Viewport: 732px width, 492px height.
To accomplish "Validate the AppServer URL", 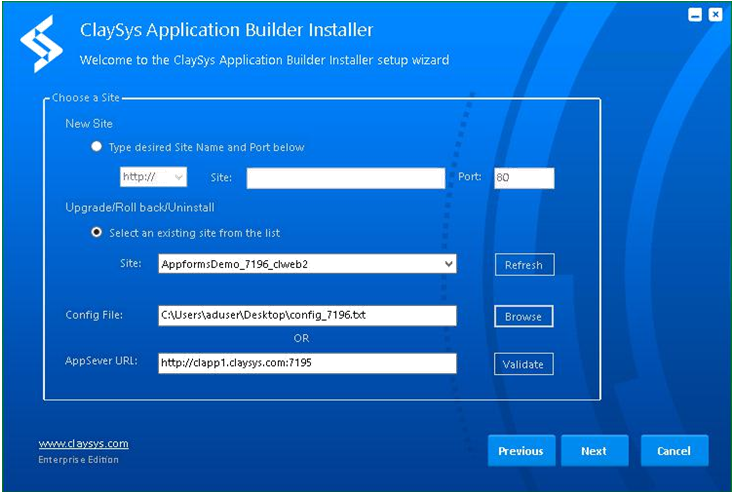I will pyautogui.click(x=524, y=364).
